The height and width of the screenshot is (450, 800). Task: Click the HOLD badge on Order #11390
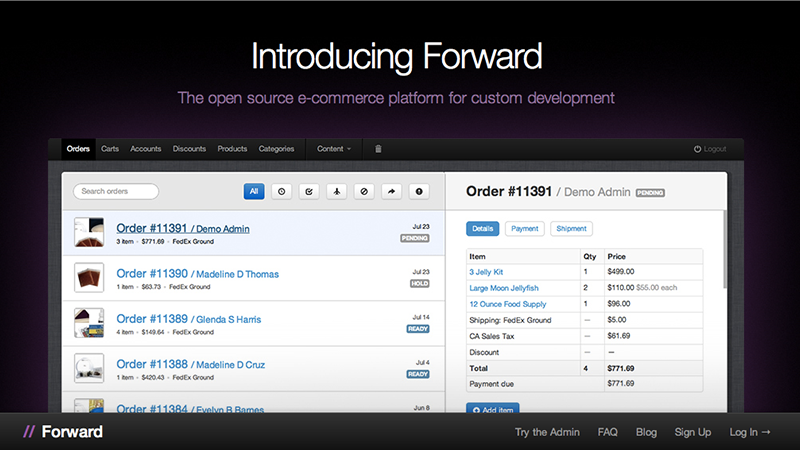tap(419, 284)
